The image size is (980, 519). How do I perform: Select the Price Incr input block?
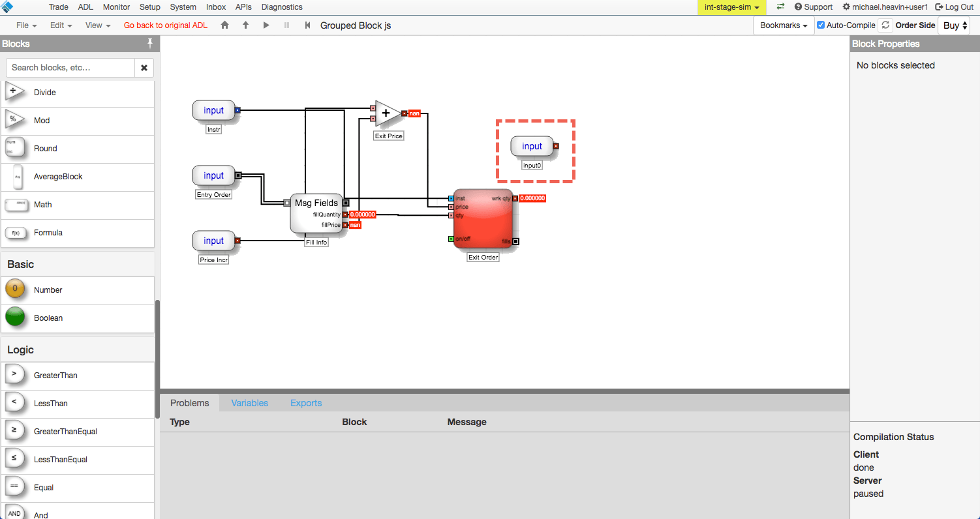click(x=213, y=241)
